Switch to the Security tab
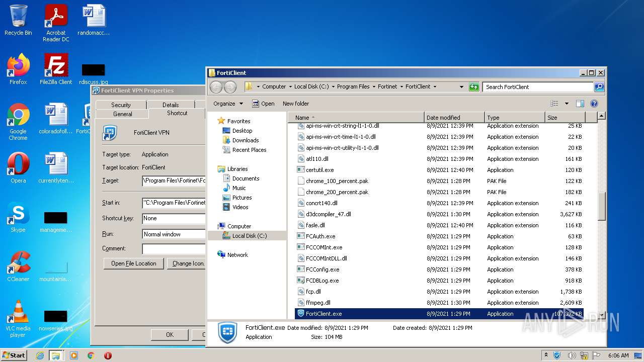The width and height of the screenshot is (644, 362). (x=121, y=105)
